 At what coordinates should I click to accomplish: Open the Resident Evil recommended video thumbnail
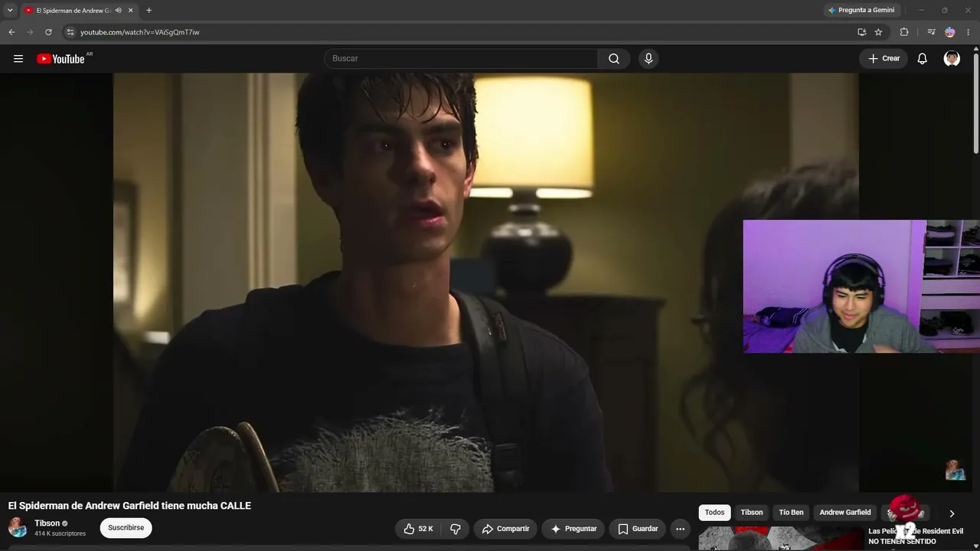pyautogui.click(x=780, y=539)
